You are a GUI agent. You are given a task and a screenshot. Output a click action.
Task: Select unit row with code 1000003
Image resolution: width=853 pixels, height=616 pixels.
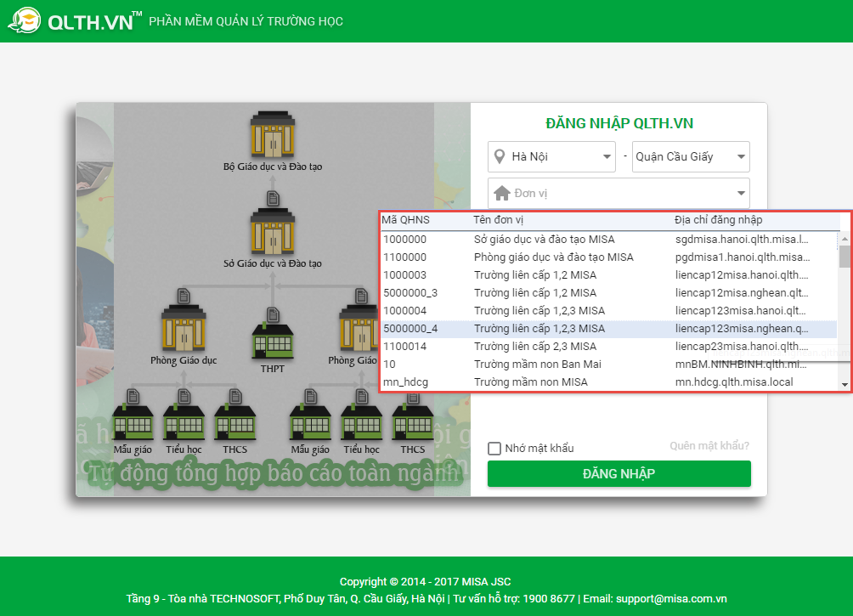click(x=609, y=275)
